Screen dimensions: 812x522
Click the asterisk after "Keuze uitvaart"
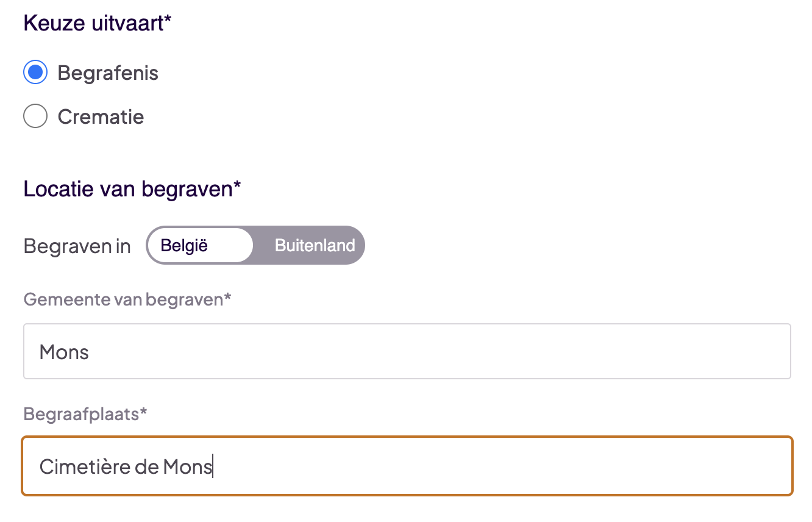168,22
